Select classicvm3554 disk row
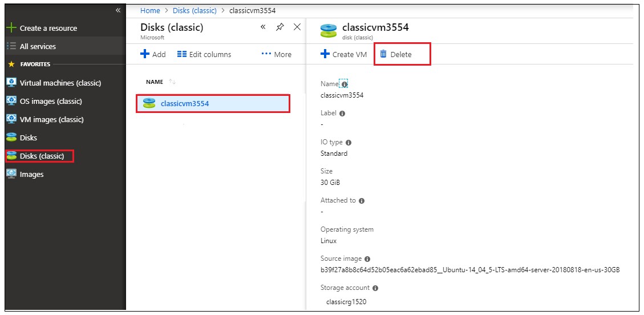 point(213,103)
